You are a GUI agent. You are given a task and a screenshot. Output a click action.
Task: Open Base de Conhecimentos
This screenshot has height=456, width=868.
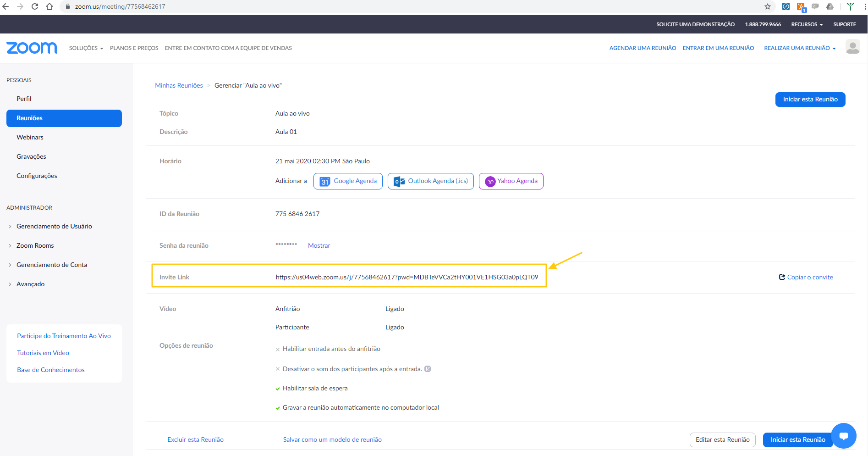(51, 370)
